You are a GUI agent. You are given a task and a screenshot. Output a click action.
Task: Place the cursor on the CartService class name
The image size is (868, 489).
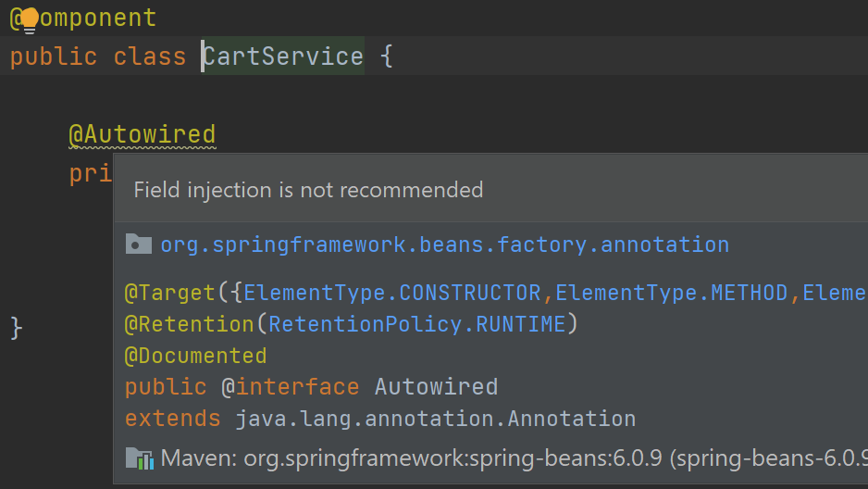283,56
